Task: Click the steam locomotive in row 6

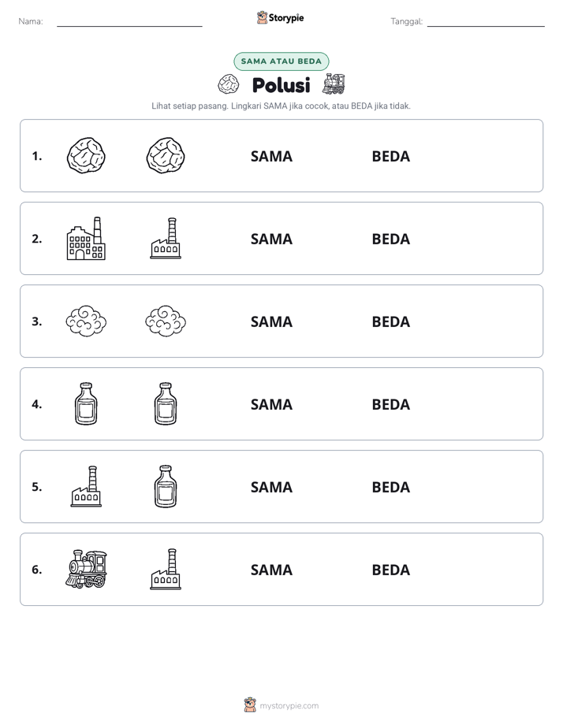Action: coord(86,569)
